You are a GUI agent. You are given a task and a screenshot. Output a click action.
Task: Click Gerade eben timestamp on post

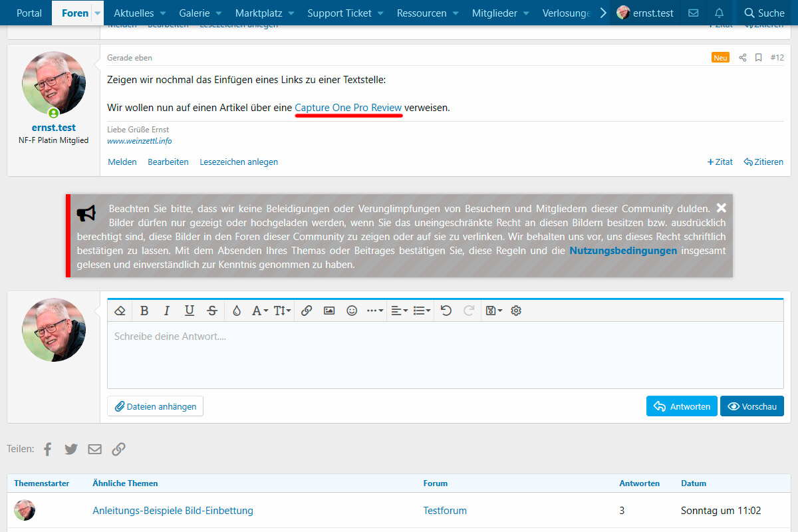point(130,58)
